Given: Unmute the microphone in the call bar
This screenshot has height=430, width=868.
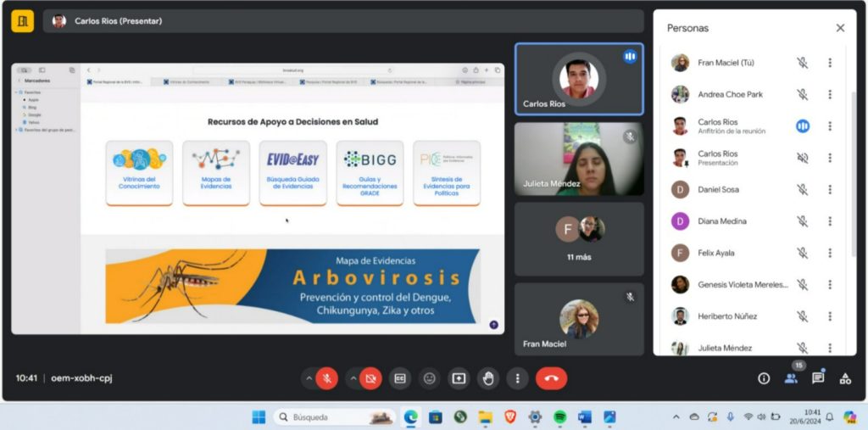Looking at the screenshot, I should pos(327,378).
